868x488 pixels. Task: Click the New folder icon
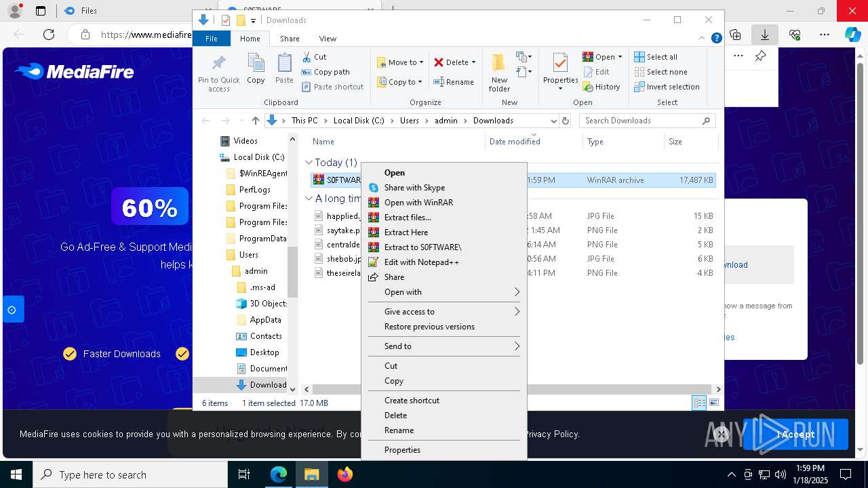(x=498, y=63)
